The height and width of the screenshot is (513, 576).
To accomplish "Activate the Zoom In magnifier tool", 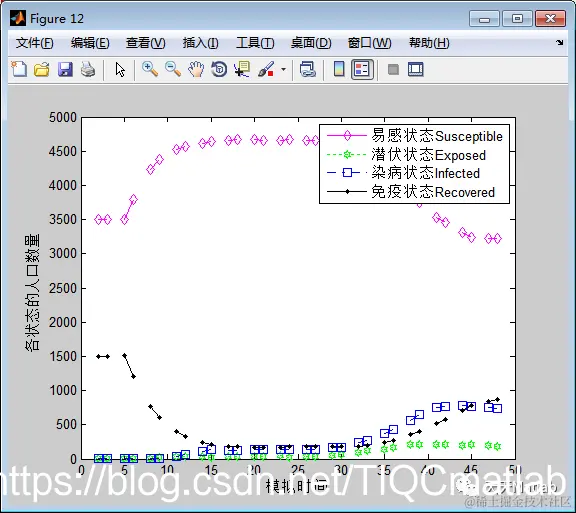I will coord(150,69).
